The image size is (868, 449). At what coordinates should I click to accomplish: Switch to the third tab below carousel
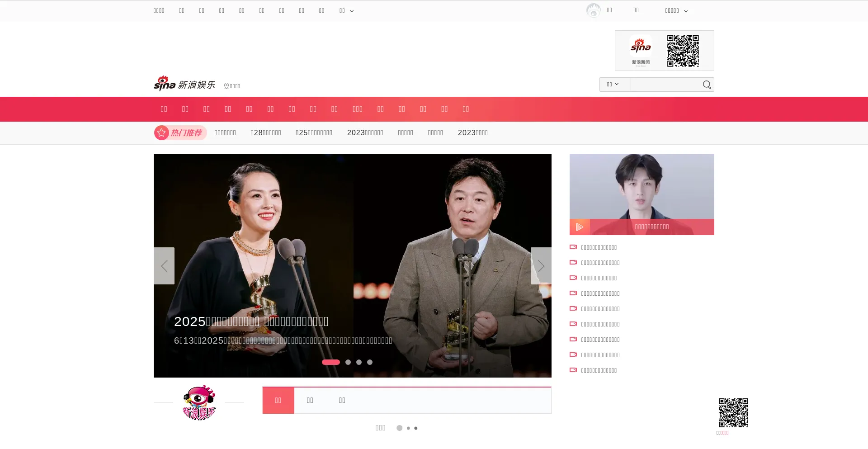342,400
